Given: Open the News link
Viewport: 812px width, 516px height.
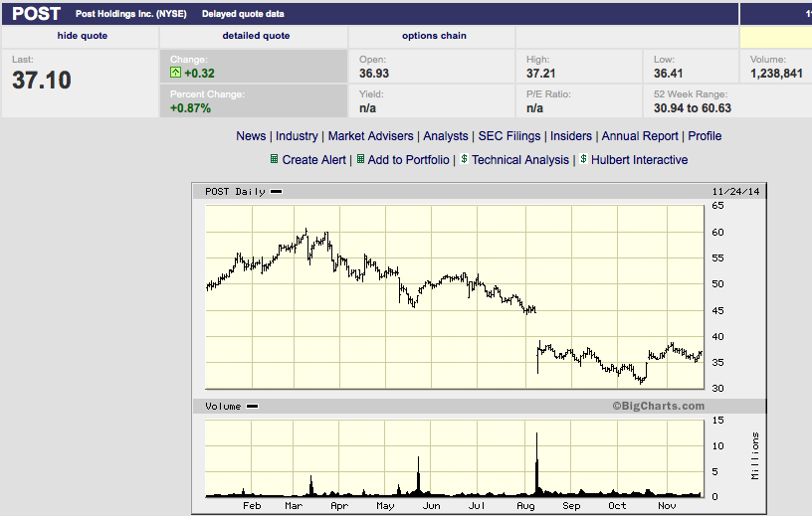Looking at the screenshot, I should click(251, 136).
